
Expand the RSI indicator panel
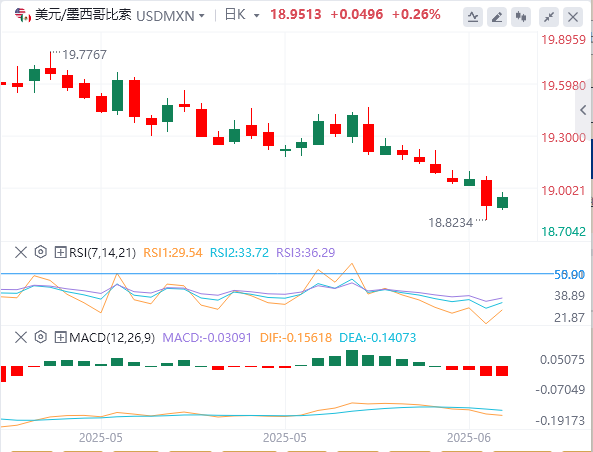coord(61,252)
